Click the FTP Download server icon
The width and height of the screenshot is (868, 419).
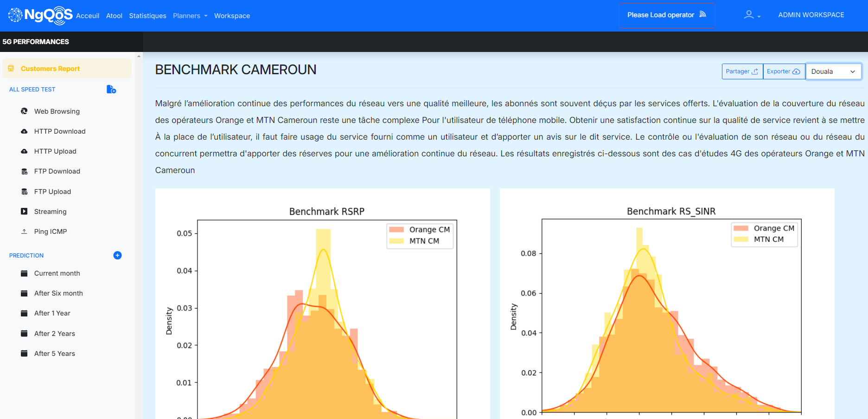pos(25,171)
